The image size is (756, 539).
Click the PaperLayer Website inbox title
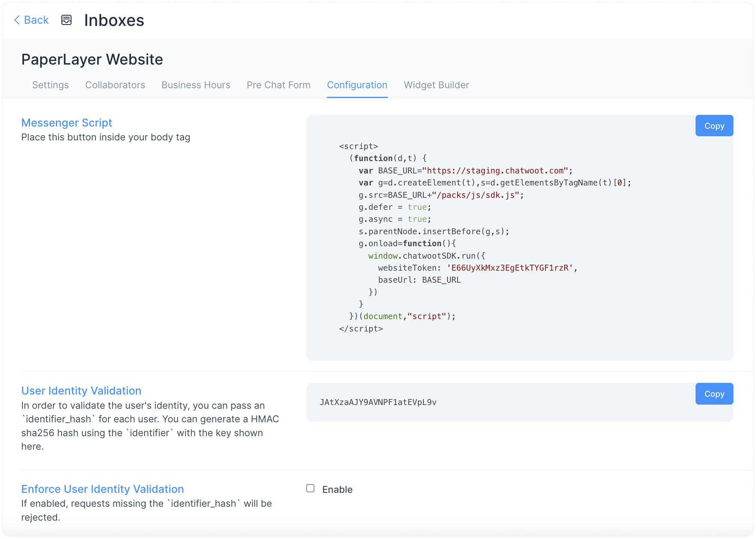[x=92, y=59]
